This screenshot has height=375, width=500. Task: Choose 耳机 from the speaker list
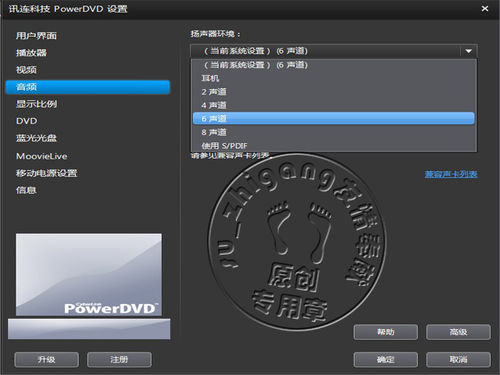[x=334, y=78]
